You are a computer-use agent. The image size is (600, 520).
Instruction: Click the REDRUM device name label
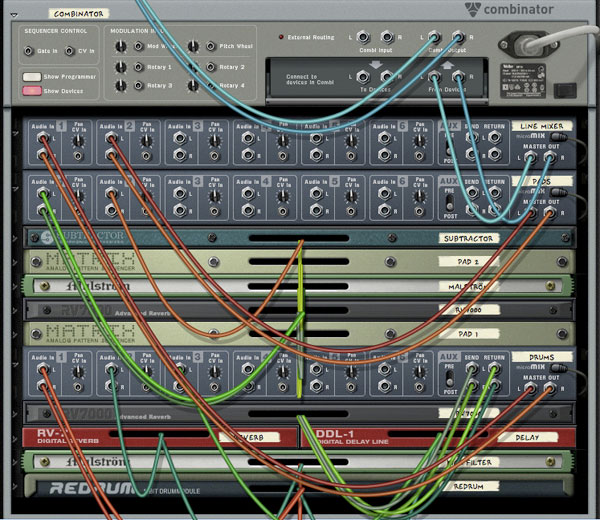coord(468,486)
